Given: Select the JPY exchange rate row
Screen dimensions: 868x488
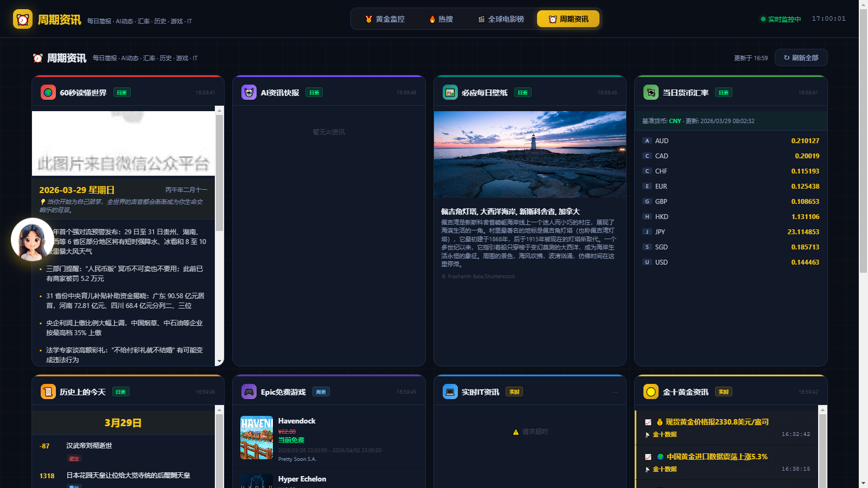Looking at the screenshot, I should tap(731, 232).
